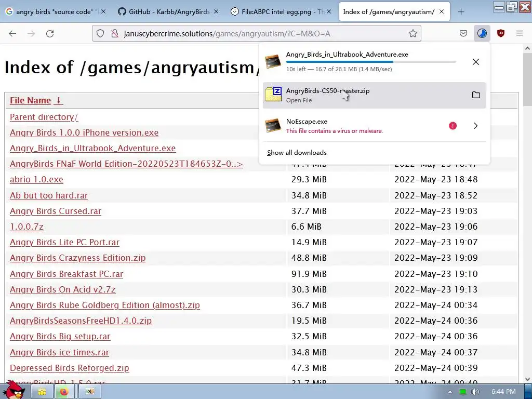Download 1.0.0.7z
The image size is (532, 399).
[x=26, y=227]
